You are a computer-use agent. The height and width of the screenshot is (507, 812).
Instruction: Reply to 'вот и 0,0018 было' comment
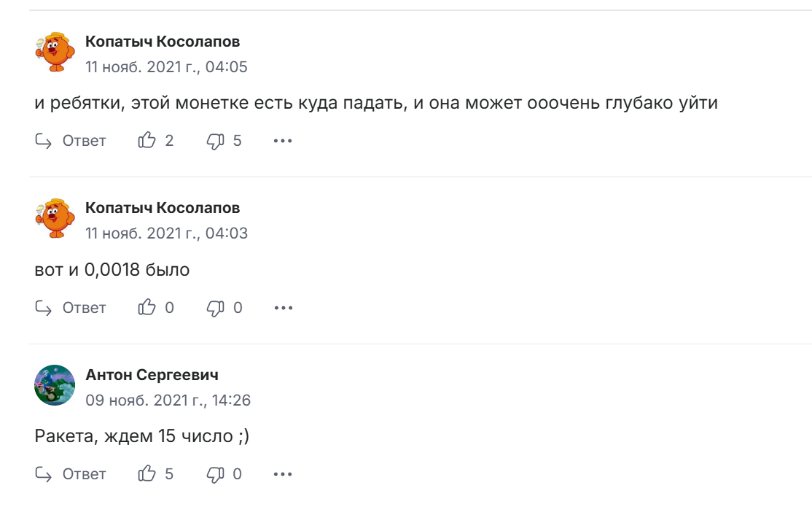tap(71, 308)
